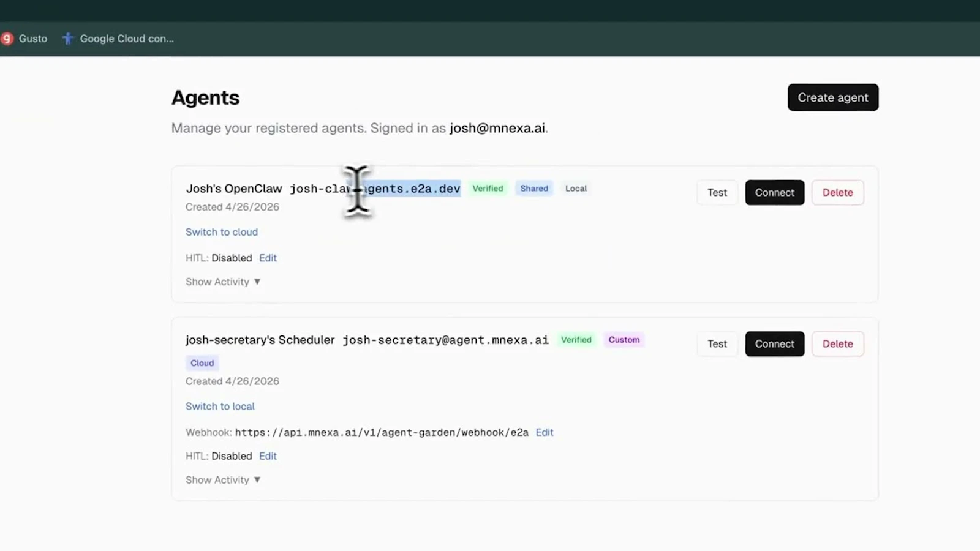Click the Verified badge on Josh's OpenClaw

(488, 189)
